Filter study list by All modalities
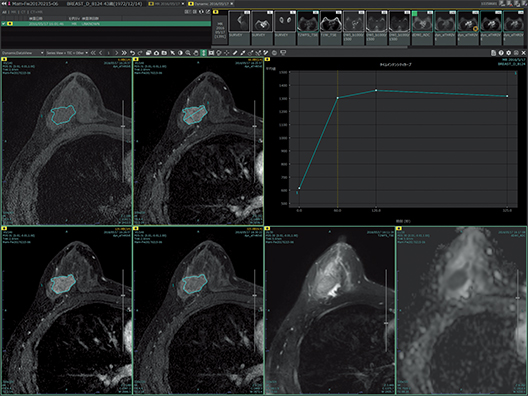This screenshot has width=528, height=396. pyautogui.click(x=4, y=12)
